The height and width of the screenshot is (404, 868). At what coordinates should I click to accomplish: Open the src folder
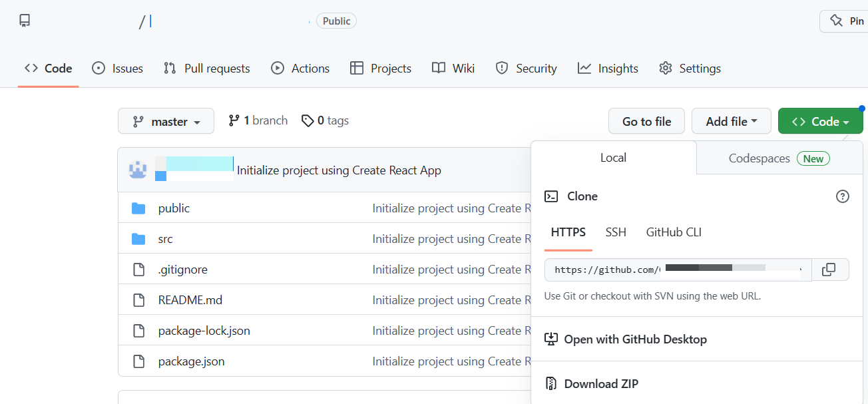pyautogui.click(x=165, y=239)
